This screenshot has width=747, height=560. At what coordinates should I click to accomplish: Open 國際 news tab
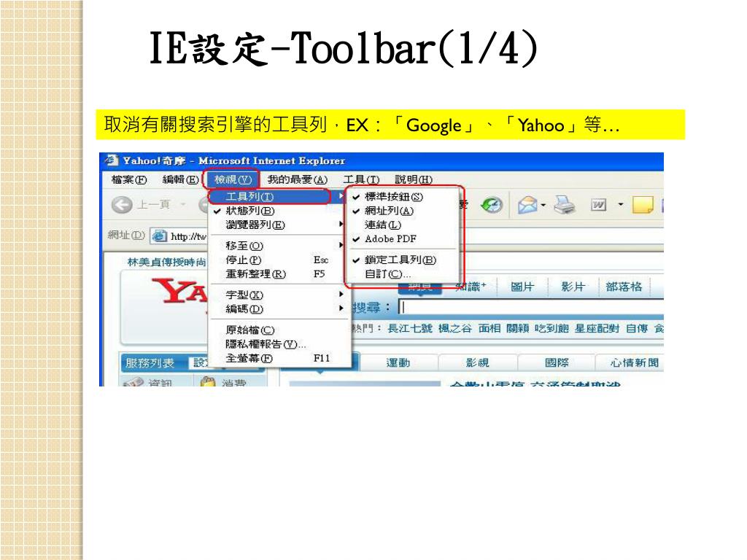[x=557, y=363]
